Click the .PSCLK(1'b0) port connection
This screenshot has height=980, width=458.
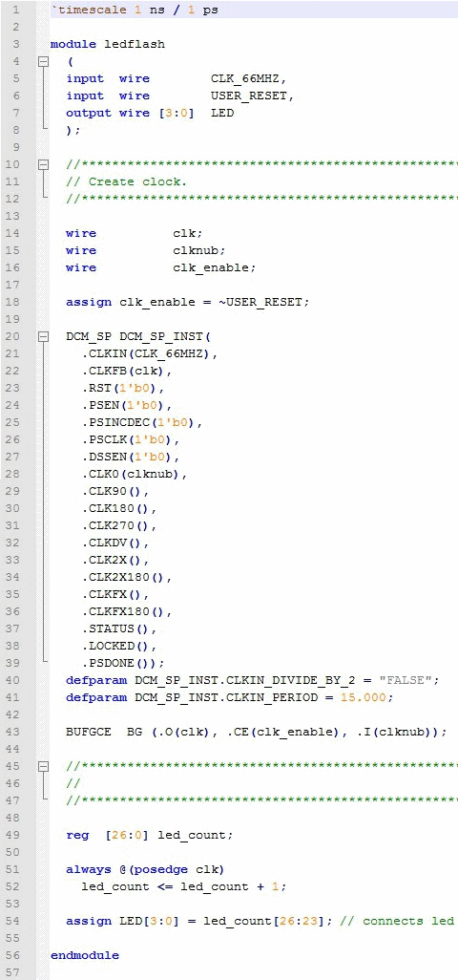point(131,439)
